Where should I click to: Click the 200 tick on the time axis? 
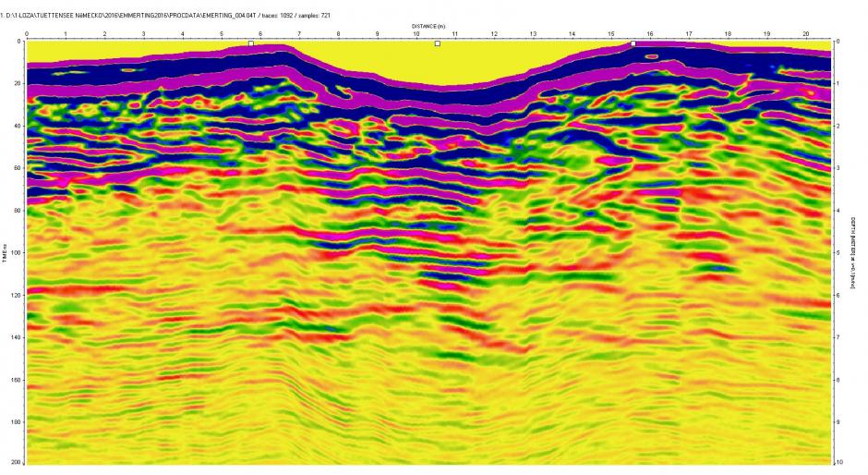coord(17,462)
